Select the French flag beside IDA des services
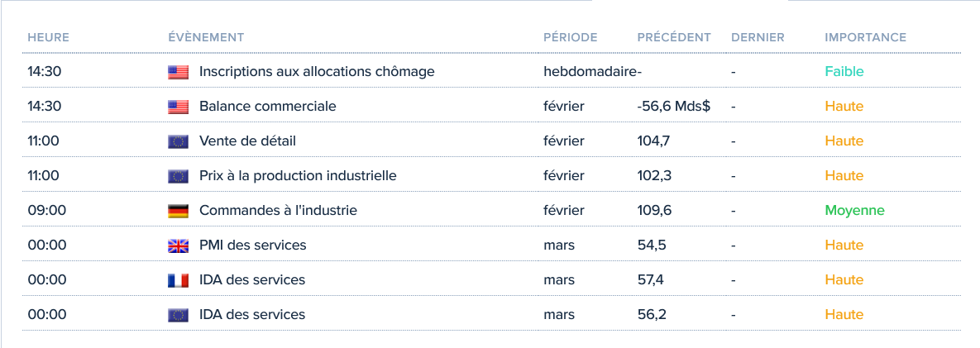This screenshot has height=348, width=980. click(x=178, y=280)
